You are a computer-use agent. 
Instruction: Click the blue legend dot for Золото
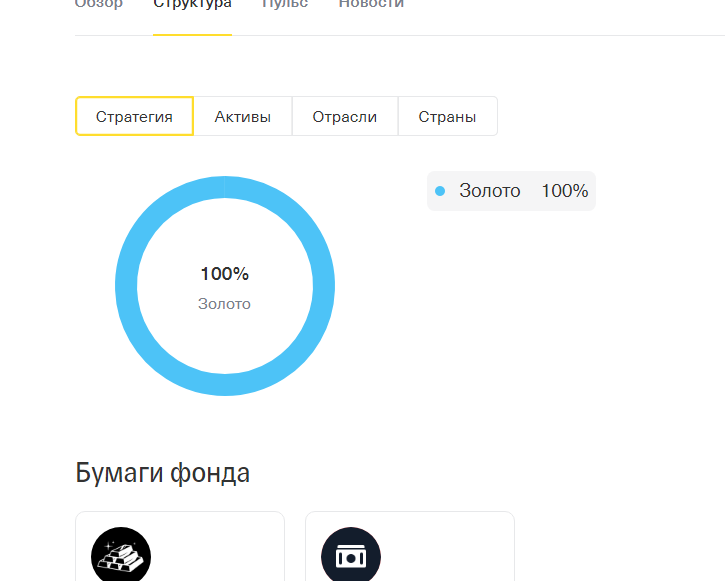click(440, 191)
